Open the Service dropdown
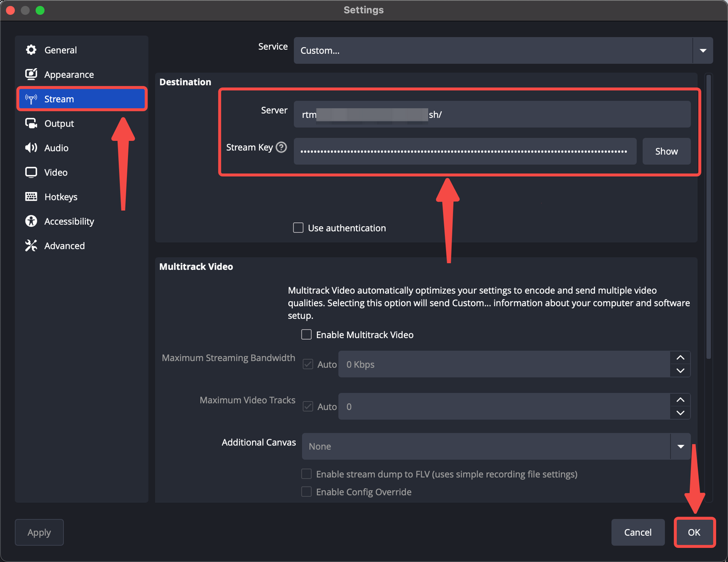Image resolution: width=728 pixels, height=562 pixels. pyautogui.click(x=702, y=51)
